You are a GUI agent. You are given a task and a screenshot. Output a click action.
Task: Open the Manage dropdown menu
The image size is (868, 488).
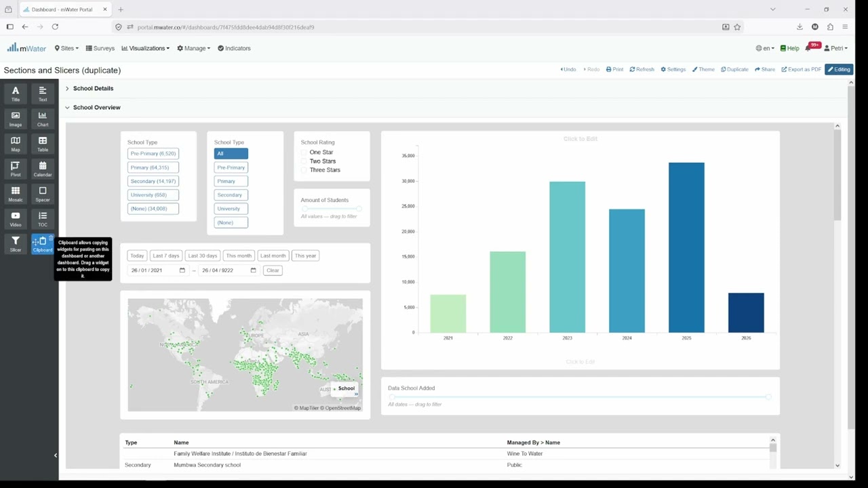[x=194, y=49]
